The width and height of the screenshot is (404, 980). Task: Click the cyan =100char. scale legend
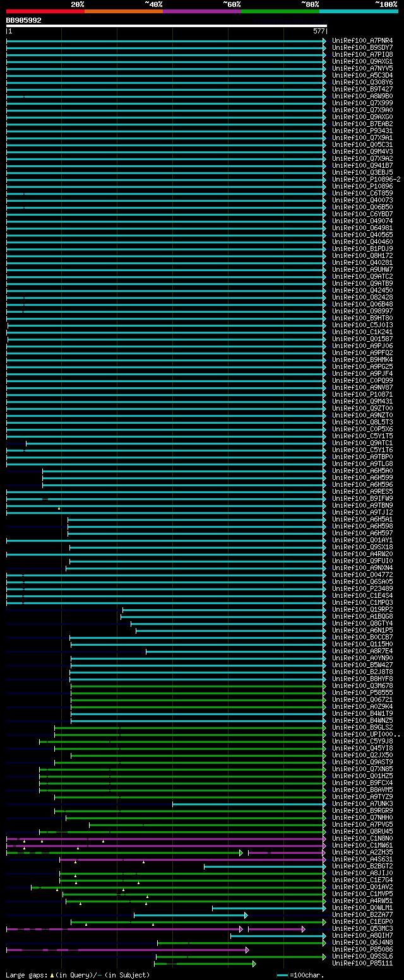(x=300, y=976)
